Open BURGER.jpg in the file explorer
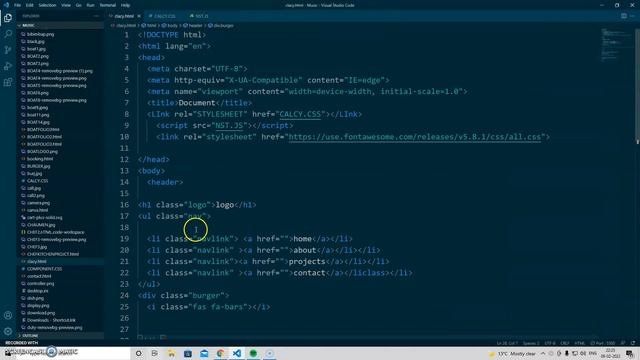 (38, 166)
